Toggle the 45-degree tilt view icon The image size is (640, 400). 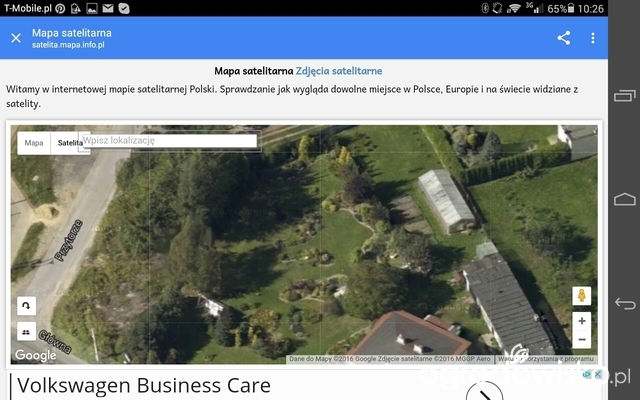coord(26,332)
